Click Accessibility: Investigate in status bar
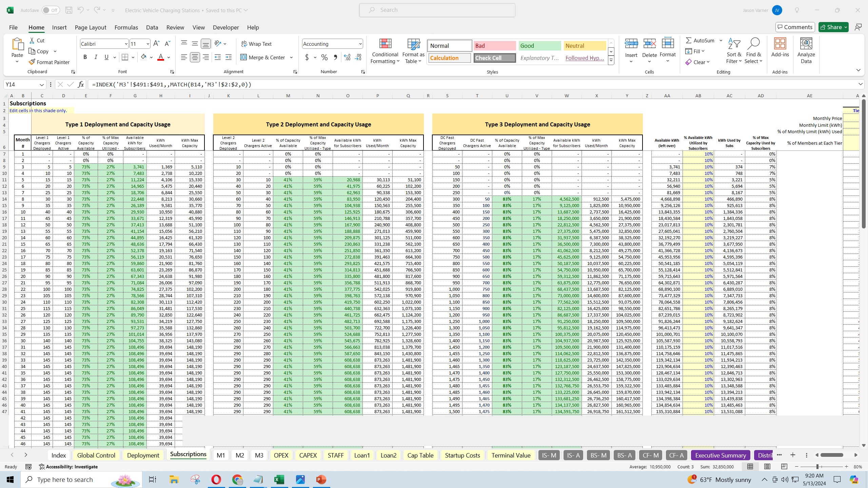Screen dimensions: 868x488 click(68, 467)
